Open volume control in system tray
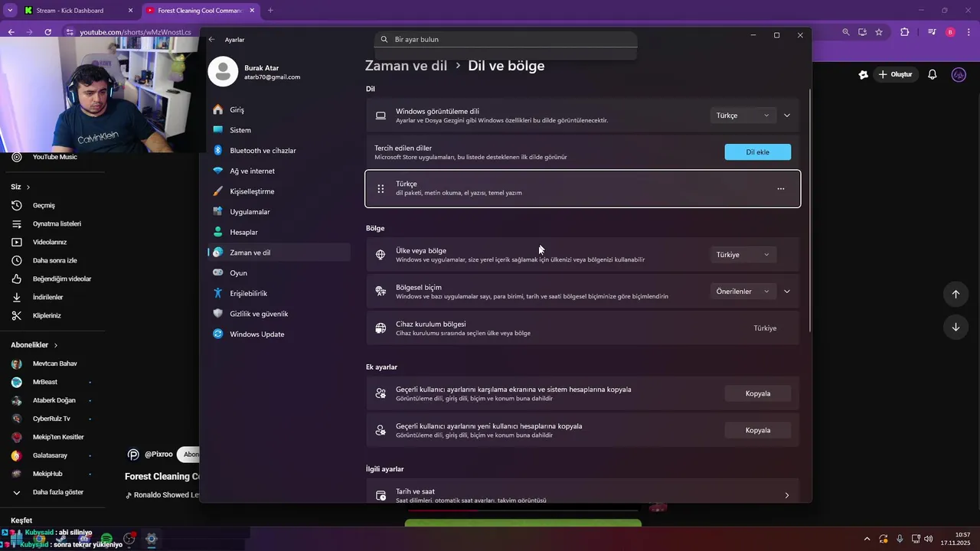The height and width of the screenshot is (551, 980). click(928, 539)
